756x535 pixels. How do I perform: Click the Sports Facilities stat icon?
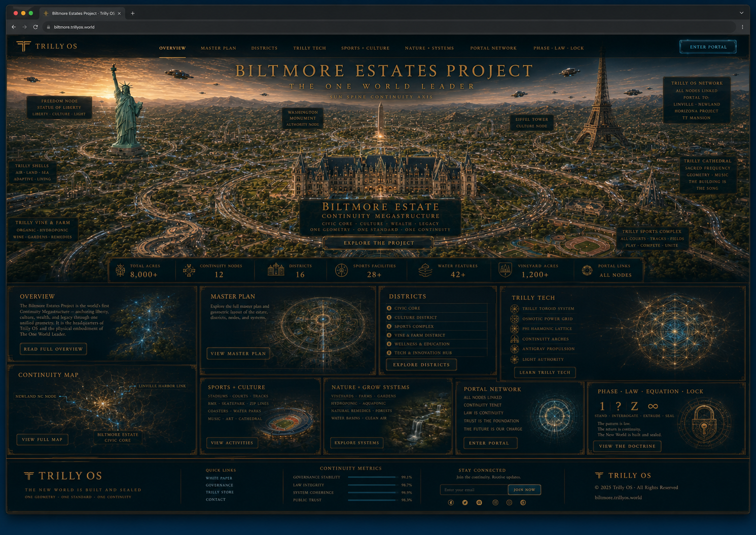click(x=342, y=270)
